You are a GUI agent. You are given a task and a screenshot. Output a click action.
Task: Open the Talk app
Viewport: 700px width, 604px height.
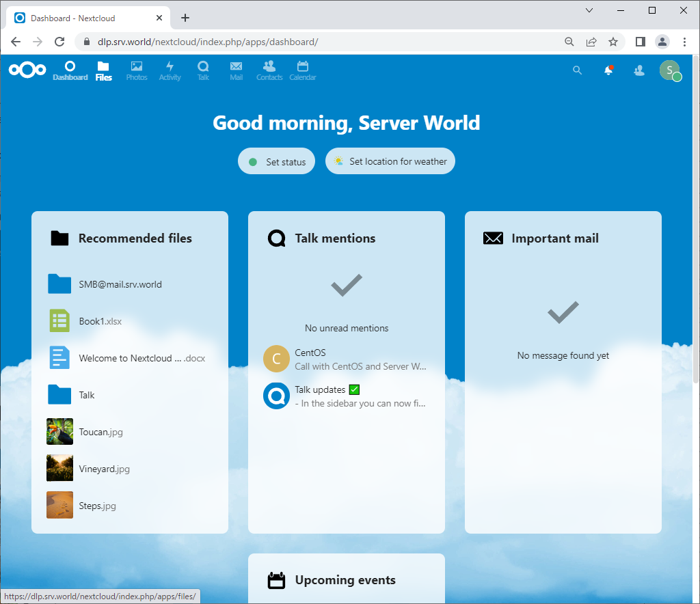pos(203,70)
